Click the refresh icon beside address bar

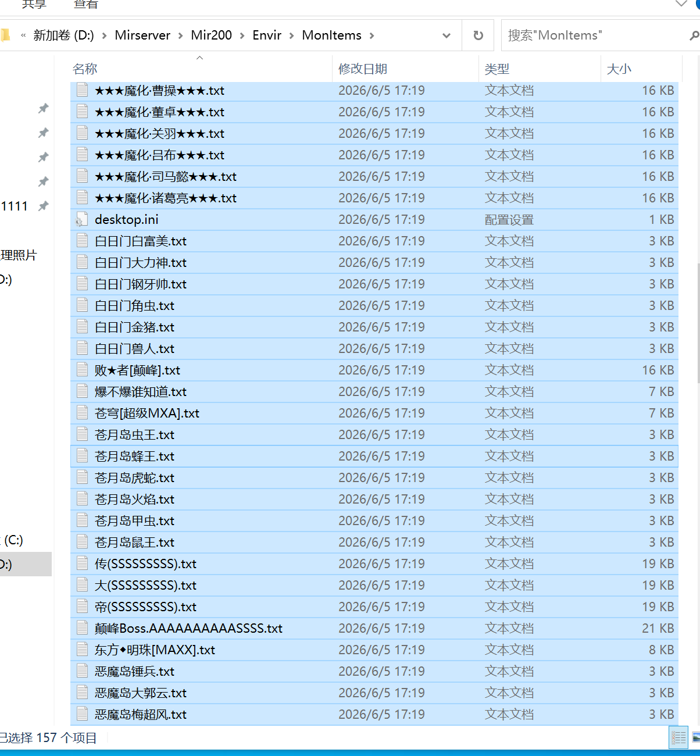(478, 35)
